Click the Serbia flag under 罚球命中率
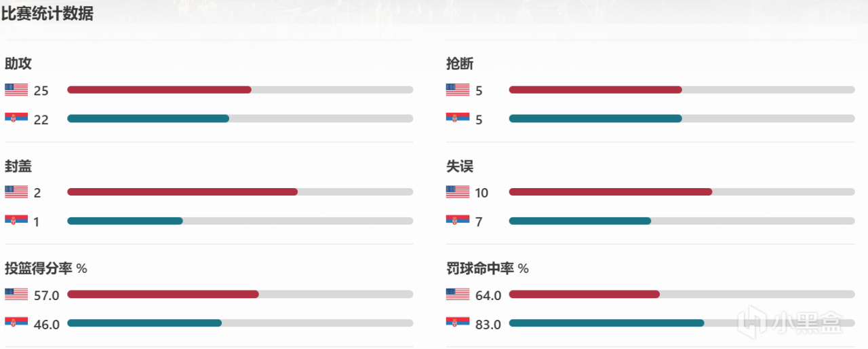 point(458,323)
